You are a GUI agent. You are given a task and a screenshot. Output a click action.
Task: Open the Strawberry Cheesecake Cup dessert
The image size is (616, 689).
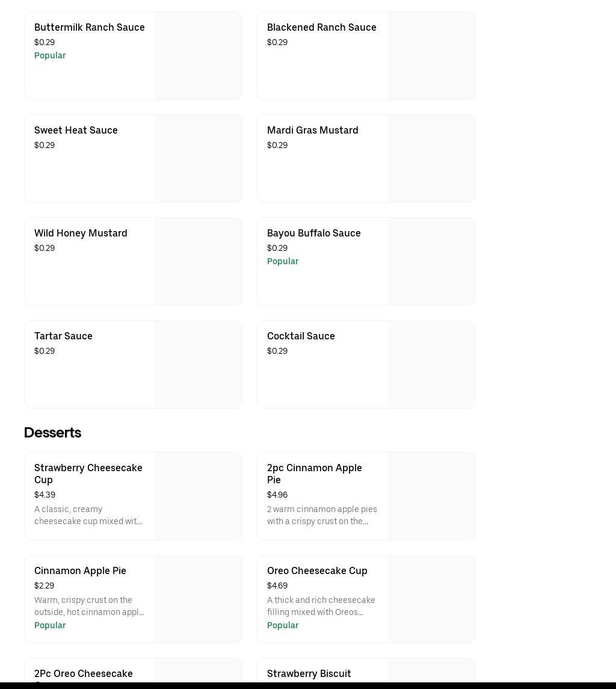pyautogui.click(x=88, y=474)
